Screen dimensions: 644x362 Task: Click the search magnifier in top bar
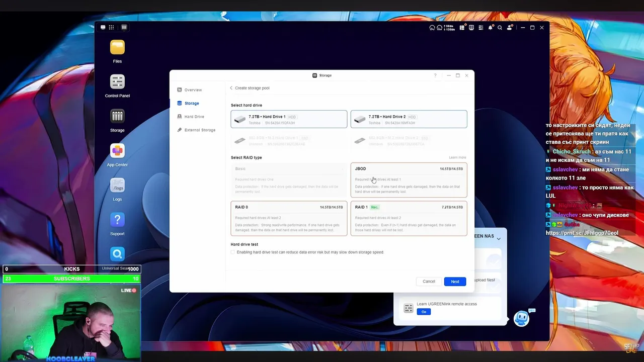tap(500, 28)
